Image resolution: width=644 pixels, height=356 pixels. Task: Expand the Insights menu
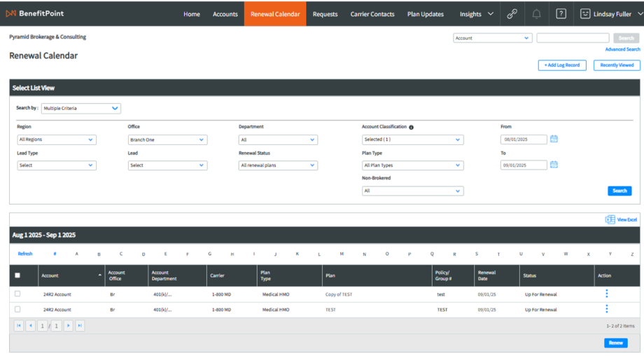pyautogui.click(x=477, y=14)
